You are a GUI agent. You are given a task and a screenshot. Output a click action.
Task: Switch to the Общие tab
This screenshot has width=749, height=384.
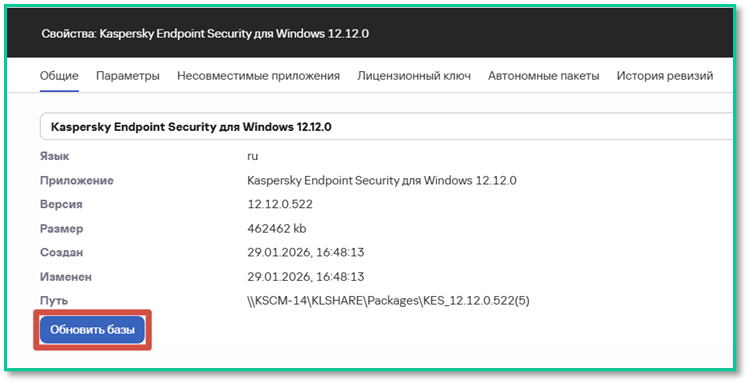tap(59, 76)
